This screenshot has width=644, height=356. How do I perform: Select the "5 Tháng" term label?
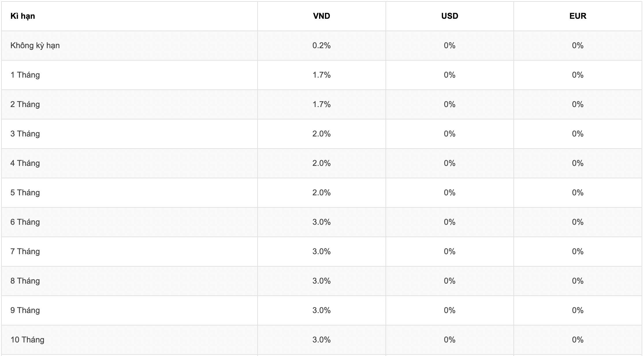pos(25,193)
